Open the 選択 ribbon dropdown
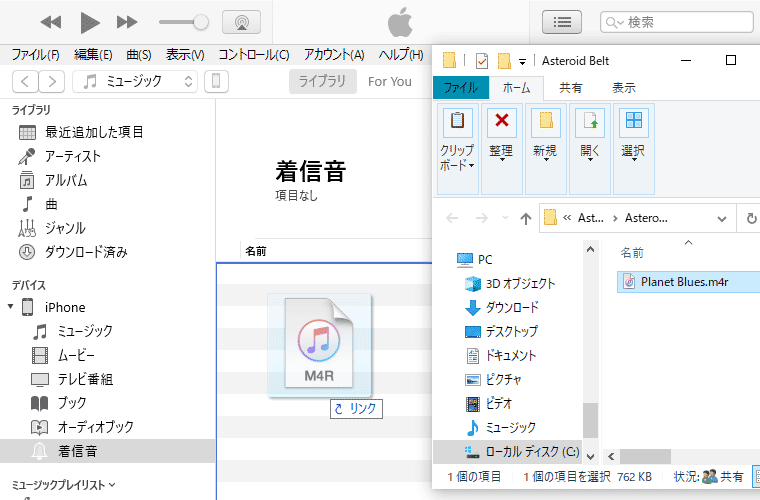760x500 pixels. point(633,149)
